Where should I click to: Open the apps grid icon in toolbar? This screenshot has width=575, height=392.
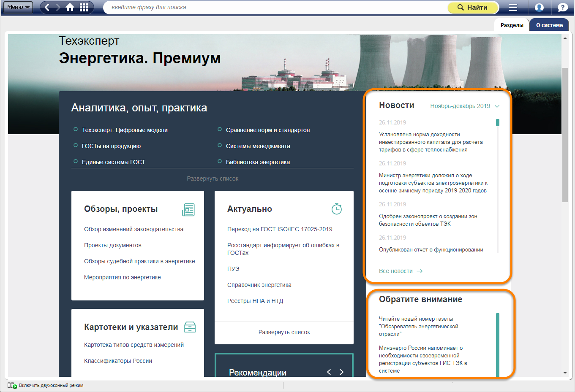click(x=84, y=7)
